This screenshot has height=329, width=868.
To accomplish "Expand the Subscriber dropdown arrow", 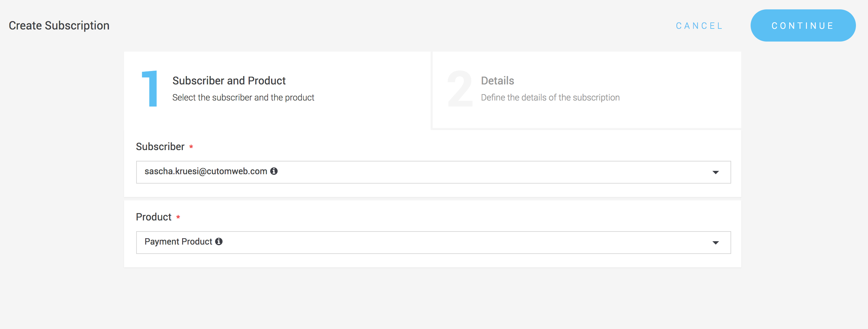I will 715,173.
